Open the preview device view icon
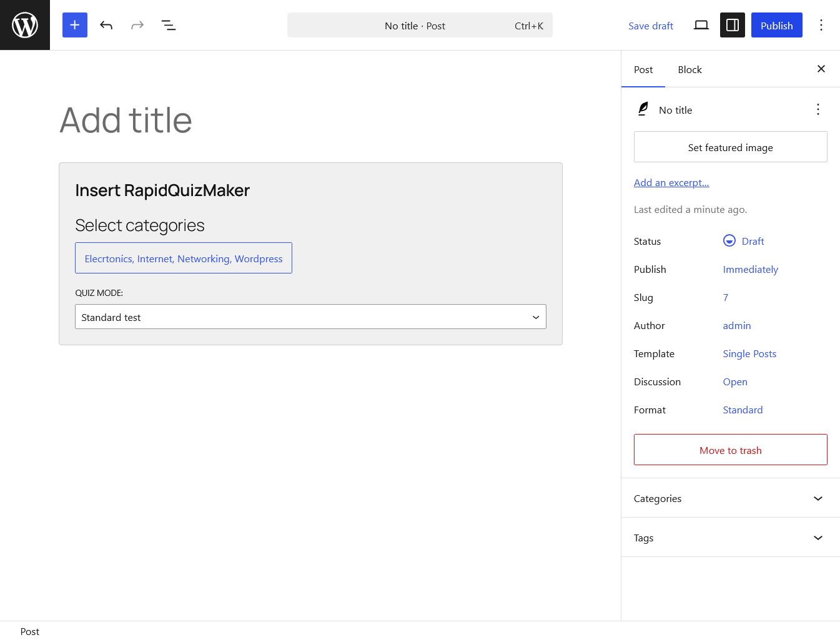The height and width of the screenshot is (640, 840). tap(701, 25)
